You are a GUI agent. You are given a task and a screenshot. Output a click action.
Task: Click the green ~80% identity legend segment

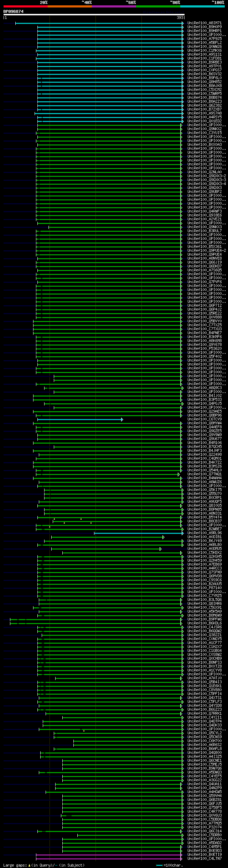click(158, 6)
